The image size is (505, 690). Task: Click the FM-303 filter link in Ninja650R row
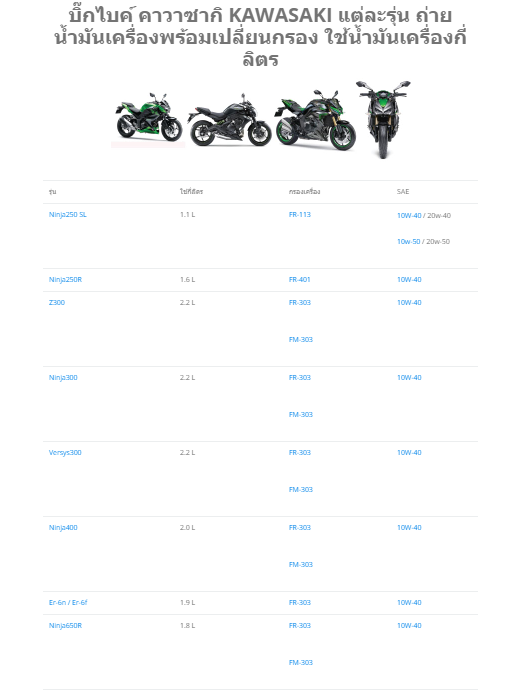coord(301,662)
